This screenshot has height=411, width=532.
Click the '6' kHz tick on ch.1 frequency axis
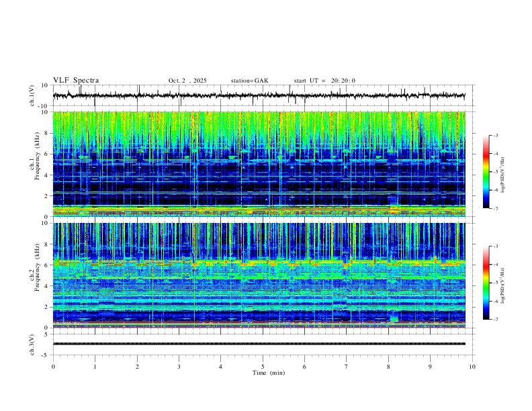tap(46, 154)
